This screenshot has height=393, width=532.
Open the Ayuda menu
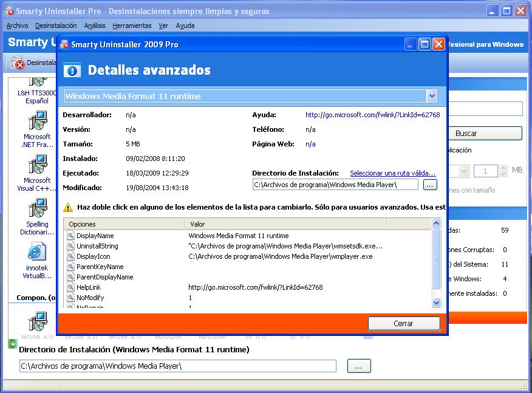coord(185,26)
